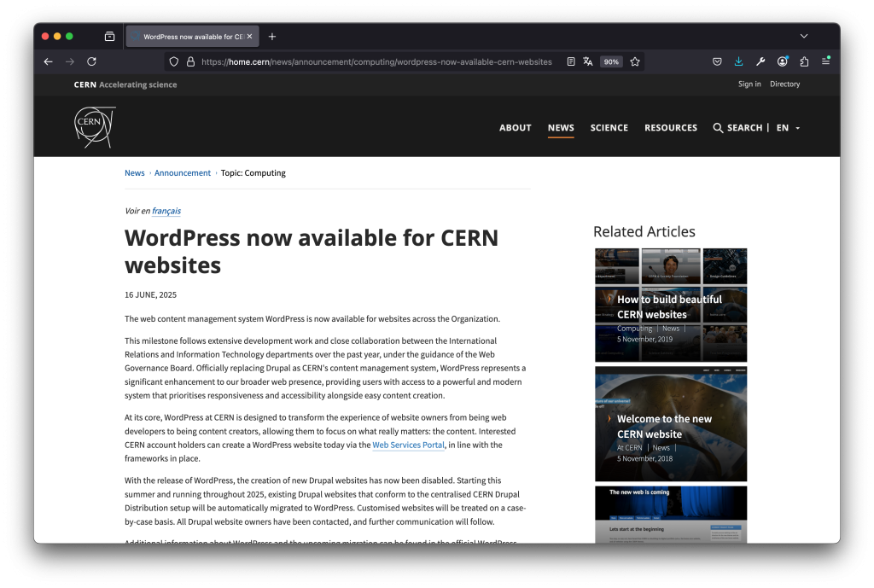Screen dimensions: 874x588
Task: Bookmark this page with the star icon
Action: [635, 61]
